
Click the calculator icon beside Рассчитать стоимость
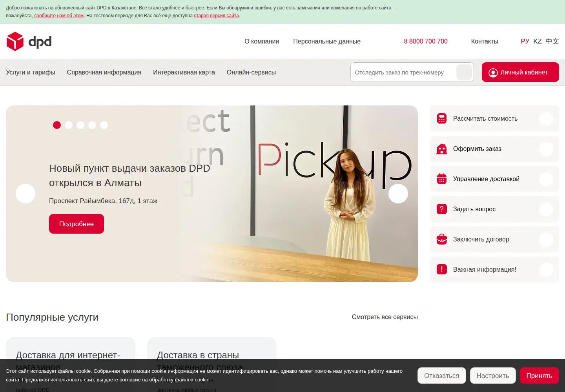click(x=442, y=118)
